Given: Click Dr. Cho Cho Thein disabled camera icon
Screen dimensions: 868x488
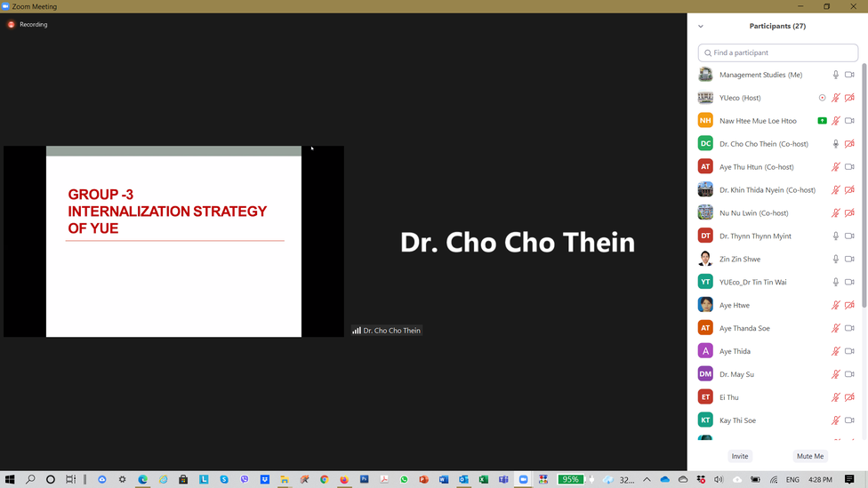Looking at the screenshot, I should pyautogui.click(x=849, y=144).
